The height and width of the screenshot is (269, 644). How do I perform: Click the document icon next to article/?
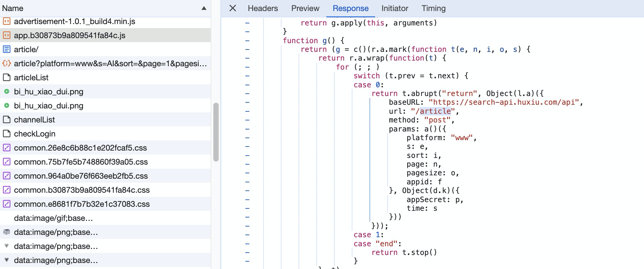coord(7,50)
